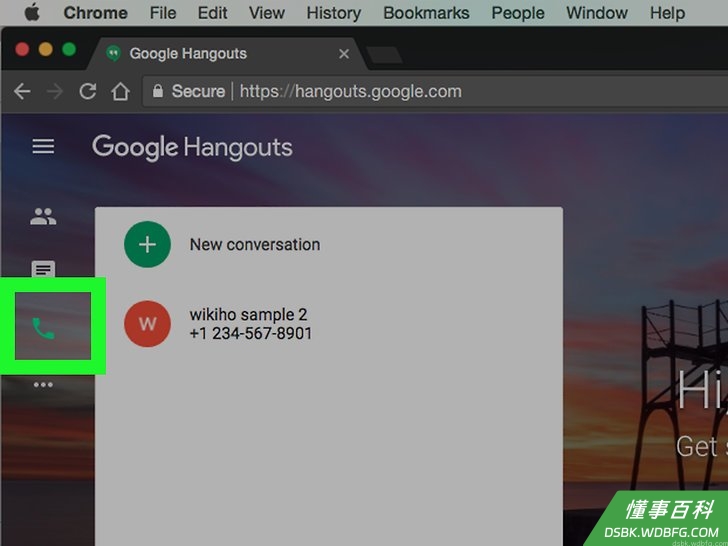This screenshot has height=546, width=728.
Task: Click the Secure lock icon
Action: click(158, 91)
